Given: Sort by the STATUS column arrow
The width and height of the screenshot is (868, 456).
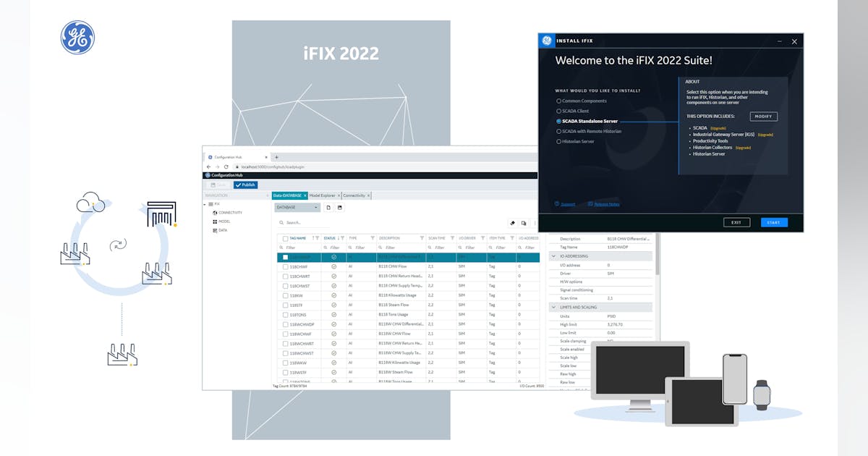Looking at the screenshot, I should [x=339, y=238].
